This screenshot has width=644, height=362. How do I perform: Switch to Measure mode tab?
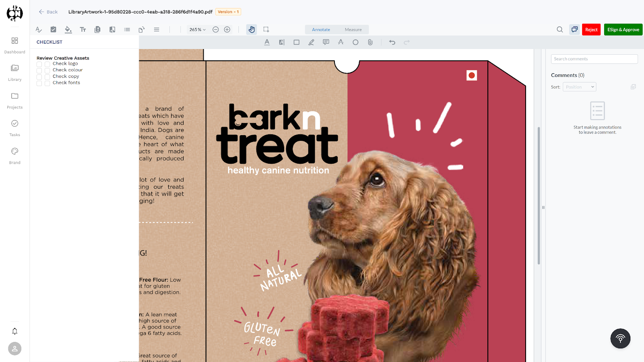(x=353, y=30)
